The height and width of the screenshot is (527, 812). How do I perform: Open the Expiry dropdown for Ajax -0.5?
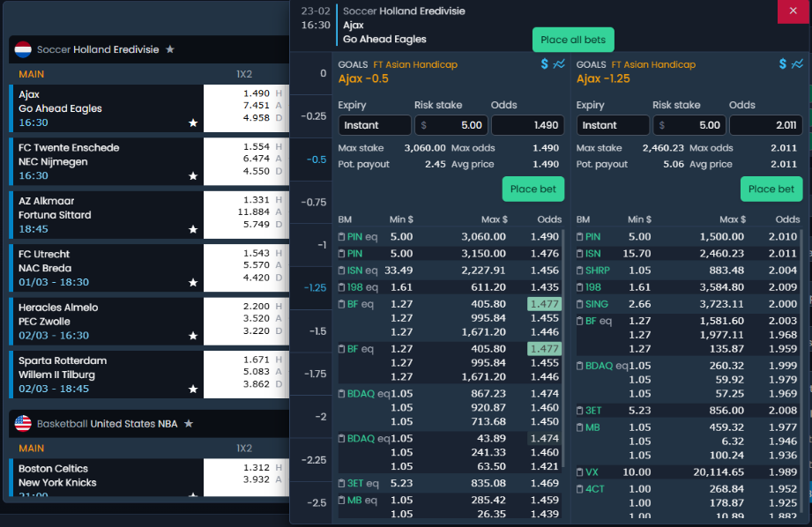click(x=375, y=125)
